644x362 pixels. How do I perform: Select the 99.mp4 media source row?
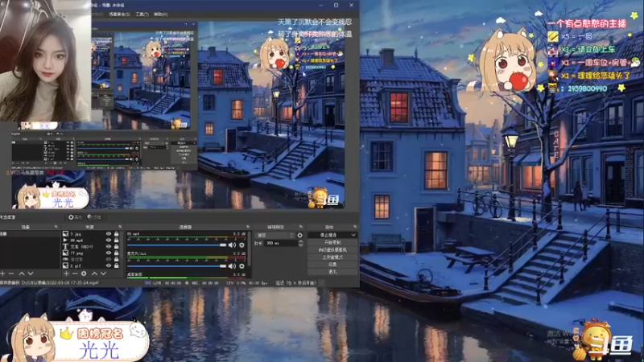[93, 240]
